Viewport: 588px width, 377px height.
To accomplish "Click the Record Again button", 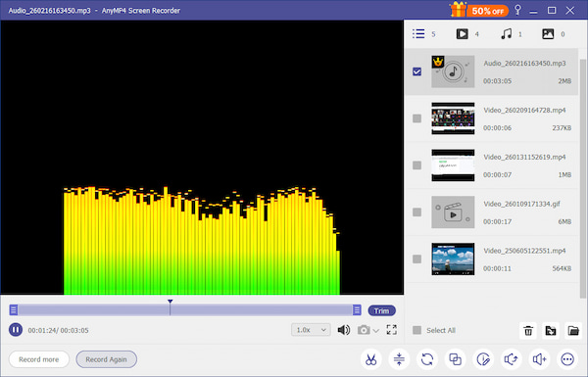I will coord(107,359).
